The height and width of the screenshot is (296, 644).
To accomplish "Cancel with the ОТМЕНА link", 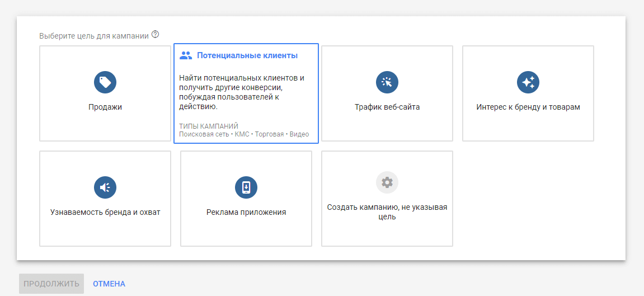I will tap(109, 284).
